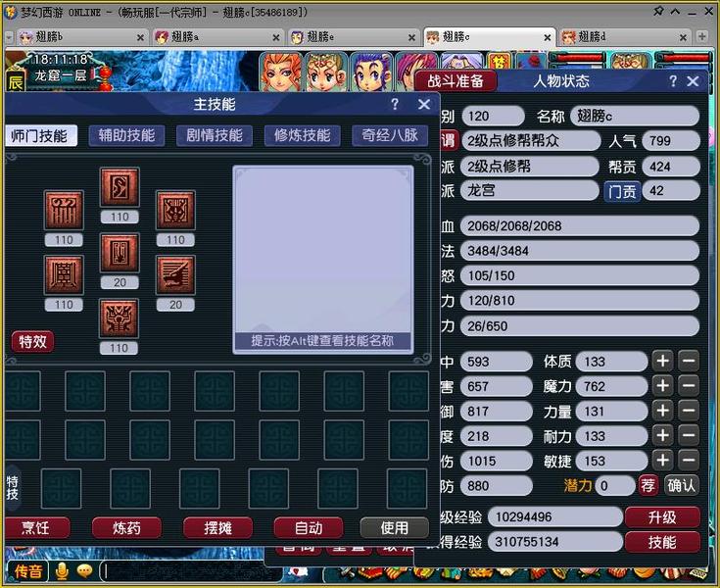Click the 自动 button

click(309, 528)
